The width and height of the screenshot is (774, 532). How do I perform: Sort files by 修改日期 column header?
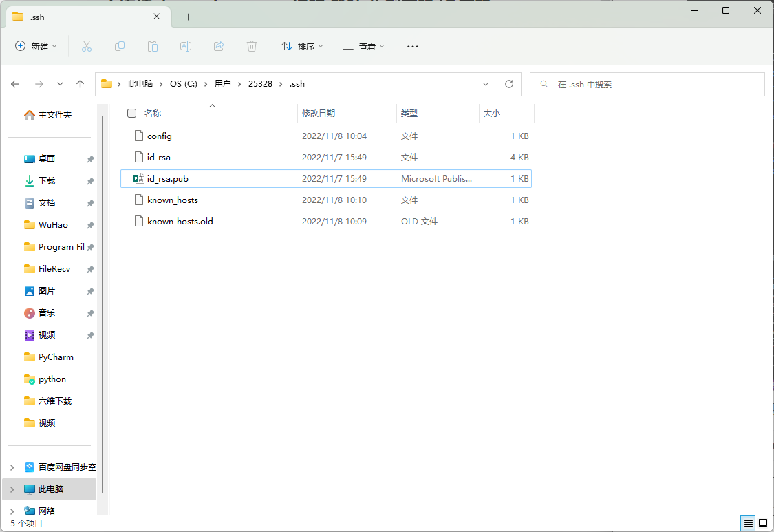[319, 114]
